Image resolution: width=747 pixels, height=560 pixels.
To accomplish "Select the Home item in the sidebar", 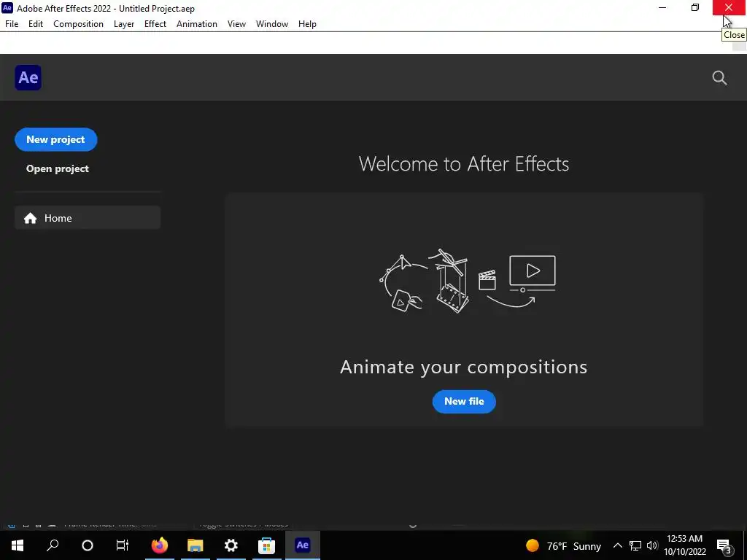I will click(x=88, y=217).
